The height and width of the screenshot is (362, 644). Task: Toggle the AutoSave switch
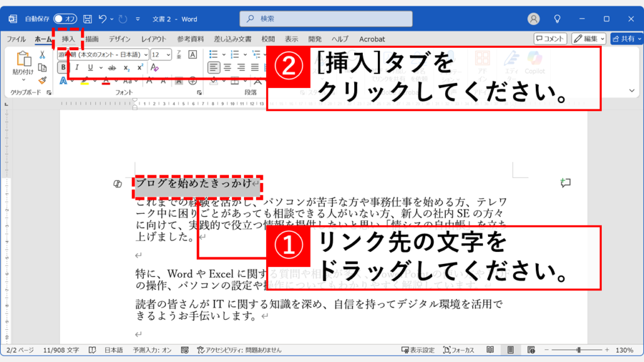click(65, 19)
